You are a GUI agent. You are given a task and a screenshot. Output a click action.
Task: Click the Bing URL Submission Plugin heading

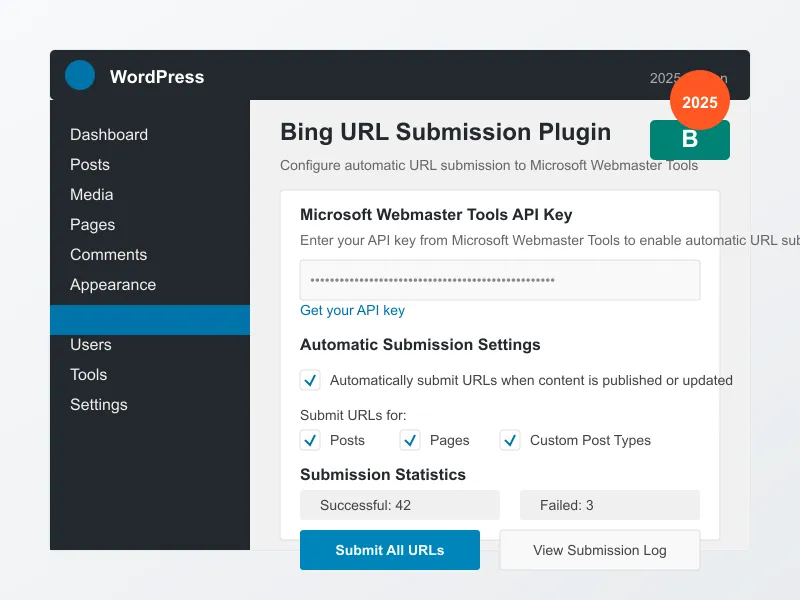pyautogui.click(x=445, y=132)
